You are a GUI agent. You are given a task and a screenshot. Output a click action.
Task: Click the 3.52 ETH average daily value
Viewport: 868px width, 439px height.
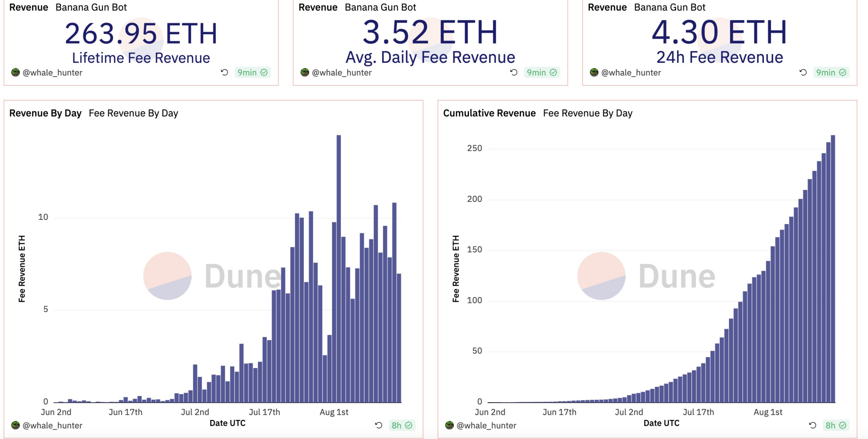pyautogui.click(x=430, y=32)
